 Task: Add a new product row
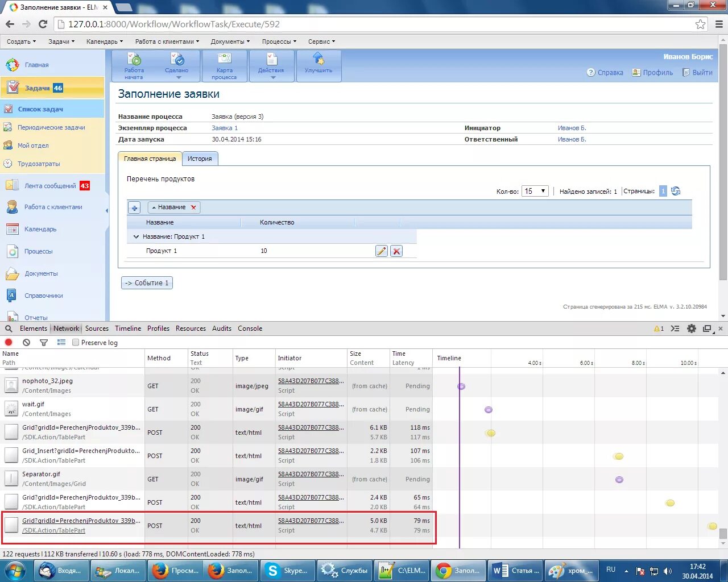[134, 207]
